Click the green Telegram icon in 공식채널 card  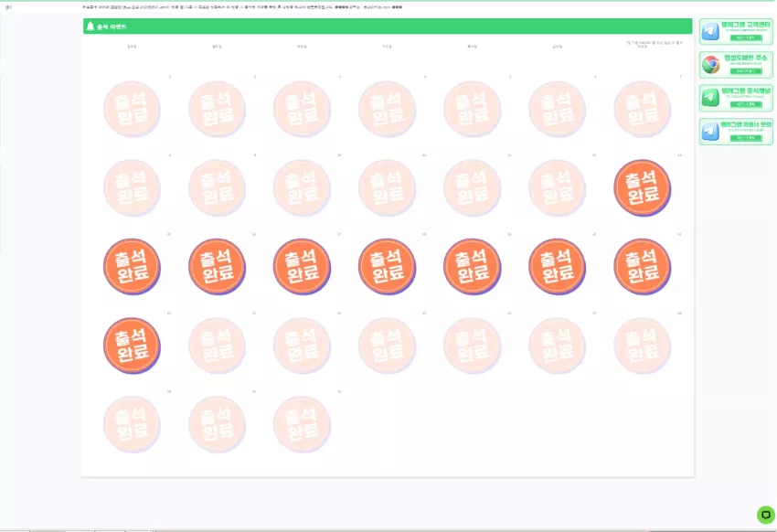710,98
